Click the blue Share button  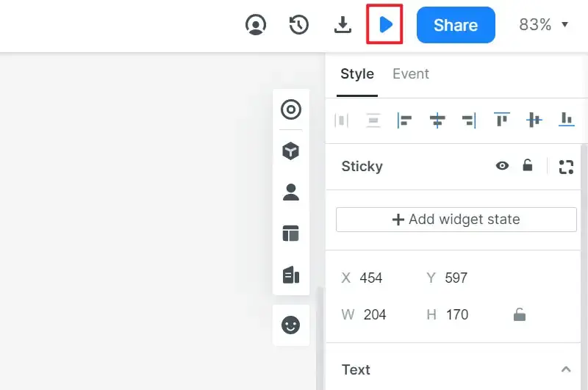coord(456,25)
